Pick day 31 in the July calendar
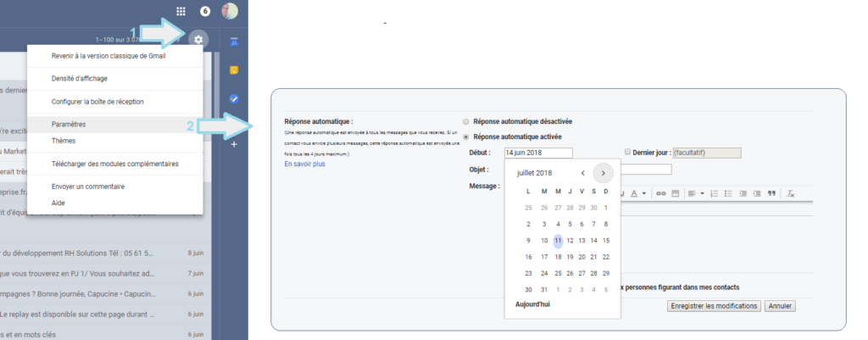The image size is (868, 340). [544, 290]
